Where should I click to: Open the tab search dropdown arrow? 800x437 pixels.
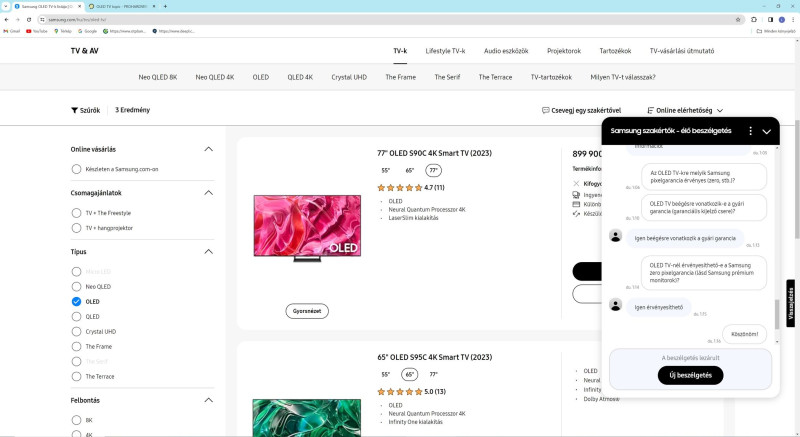(6, 6)
